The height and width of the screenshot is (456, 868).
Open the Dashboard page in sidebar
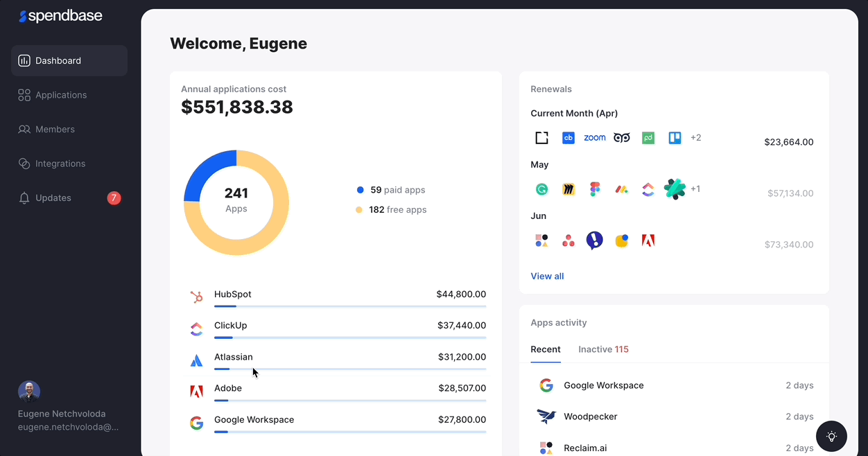tap(69, 60)
